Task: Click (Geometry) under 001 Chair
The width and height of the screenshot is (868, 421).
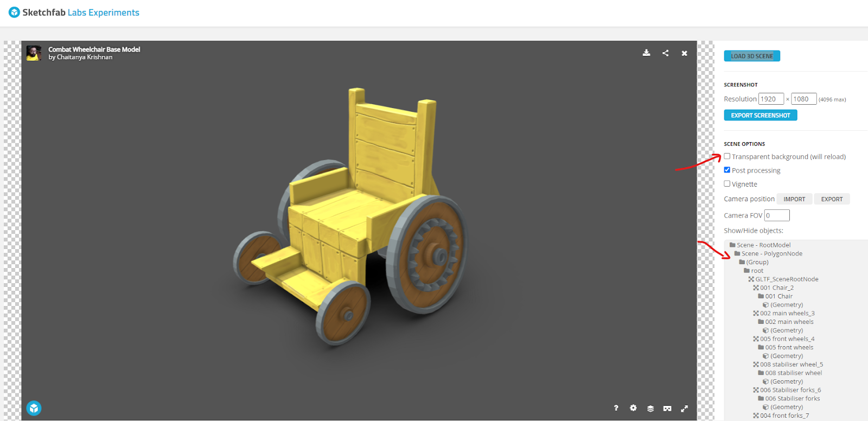Action: pyautogui.click(x=783, y=305)
